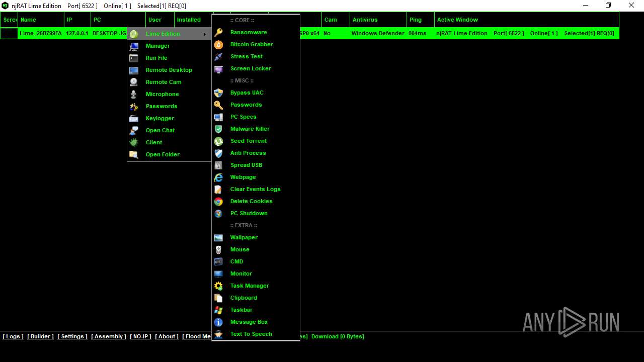Click the CMD console icon

tap(218, 262)
